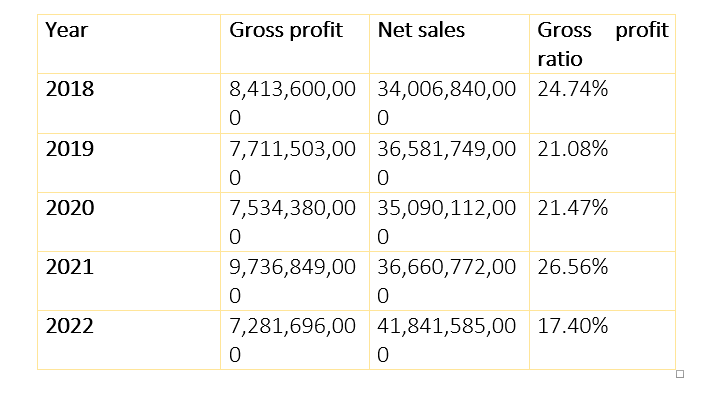
Task: Click the 17.40% ratio cell
Action: tap(603, 340)
